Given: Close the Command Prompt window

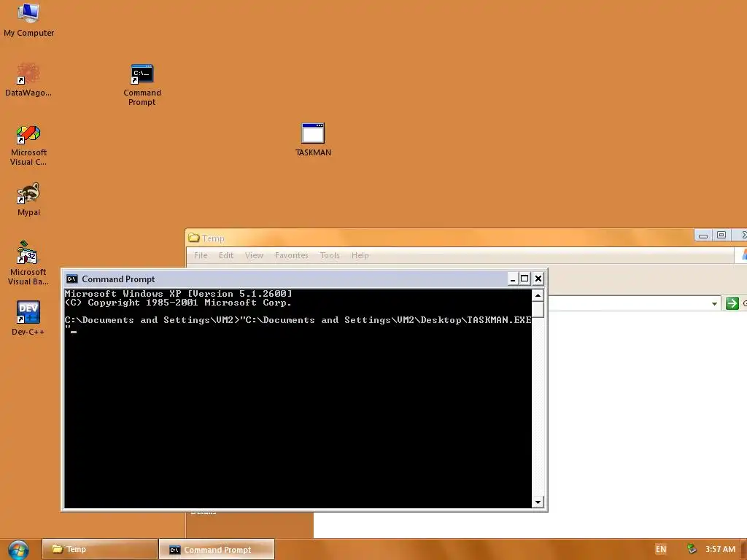Looking at the screenshot, I should click(x=538, y=279).
